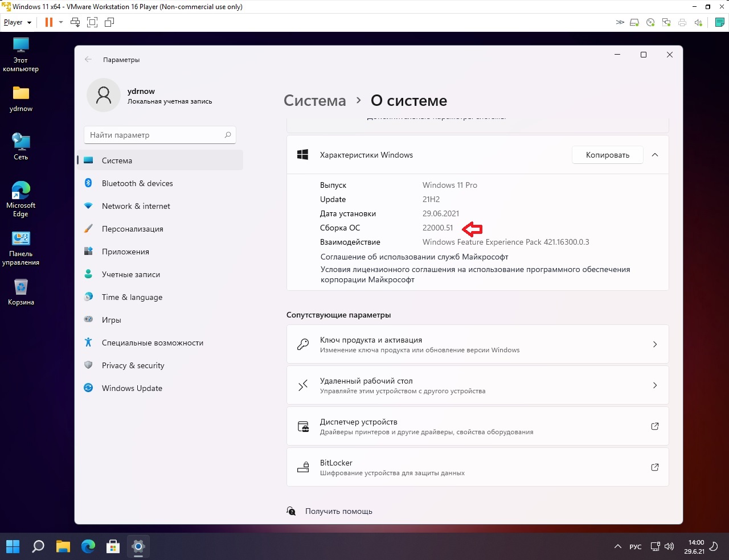Select the 'Панель управления' desktop icon

point(21,248)
